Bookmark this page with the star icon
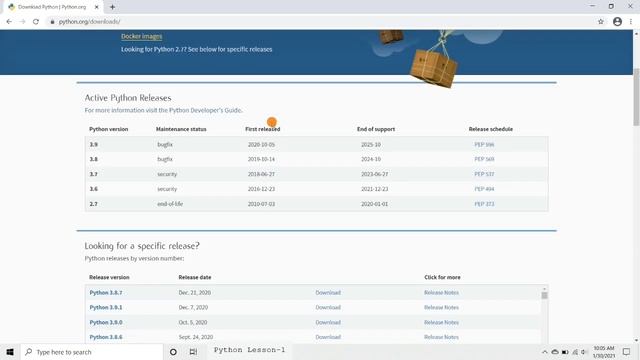This screenshot has height=360, width=640. pos(601,22)
